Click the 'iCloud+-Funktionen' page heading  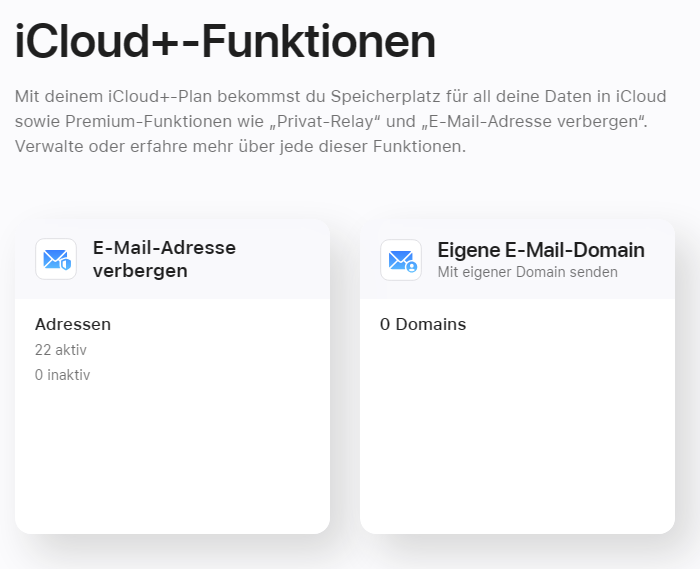pyautogui.click(x=225, y=41)
